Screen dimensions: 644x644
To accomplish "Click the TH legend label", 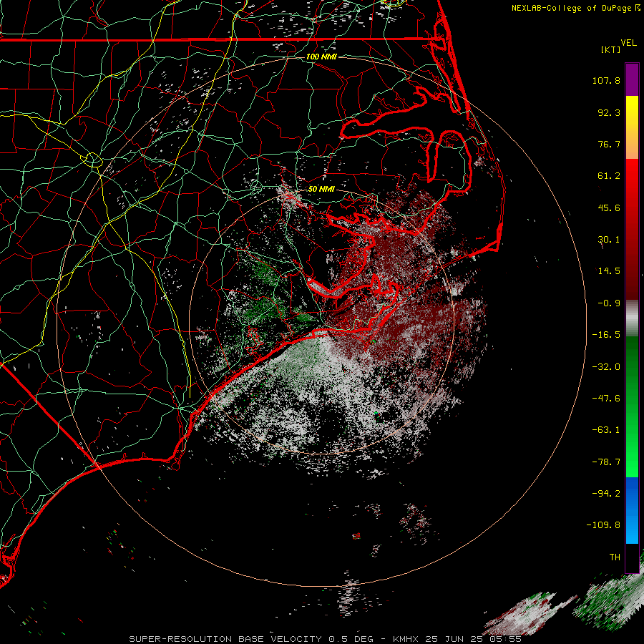I will point(615,557).
